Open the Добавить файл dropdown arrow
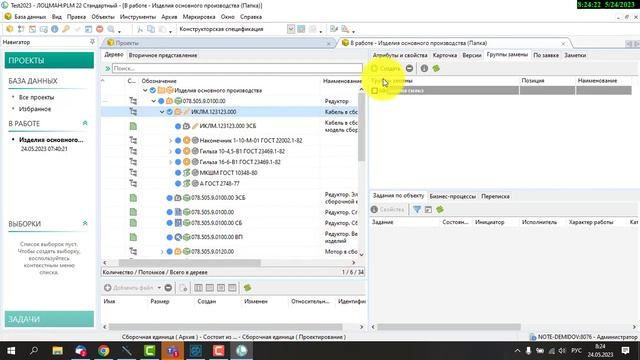The image size is (640, 360). pyautogui.click(x=159, y=288)
